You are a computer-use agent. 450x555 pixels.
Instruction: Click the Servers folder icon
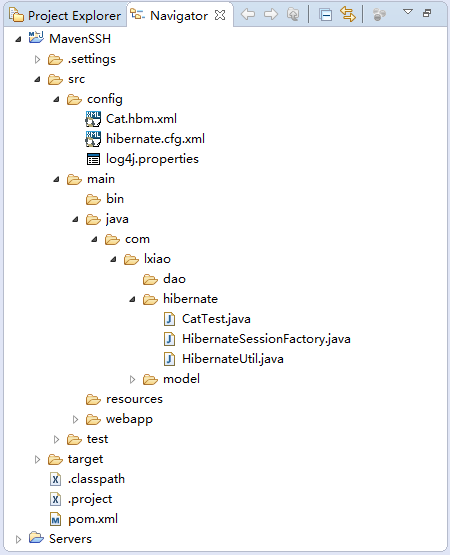tap(36, 538)
